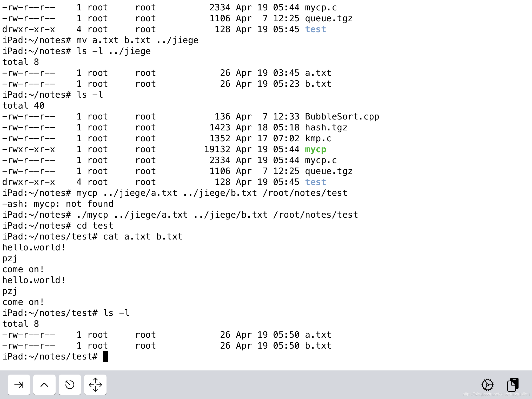Image resolution: width=532 pixels, height=399 pixels.
Task: Tap the paste clipboard icon
Action: click(x=513, y=385)
